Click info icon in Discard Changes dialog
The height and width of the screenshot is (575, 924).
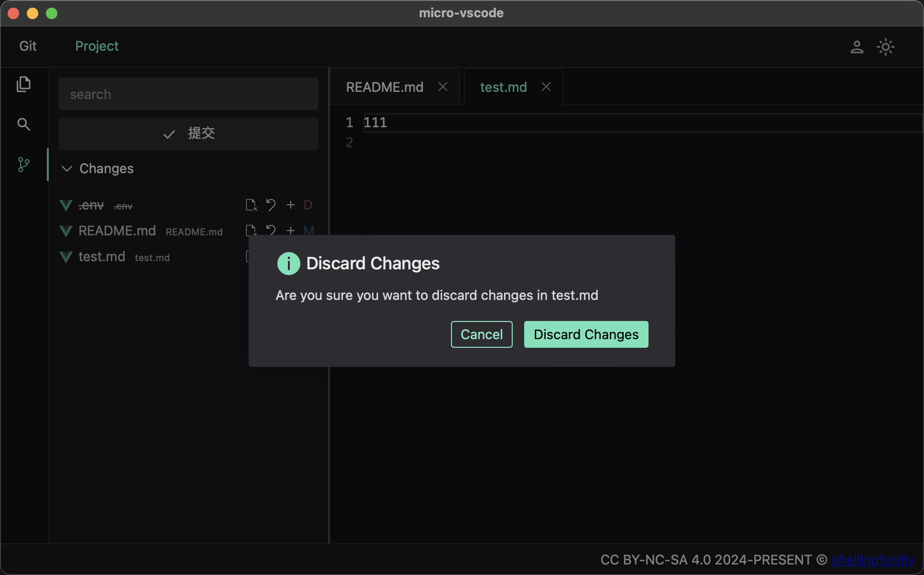[288, 264]
